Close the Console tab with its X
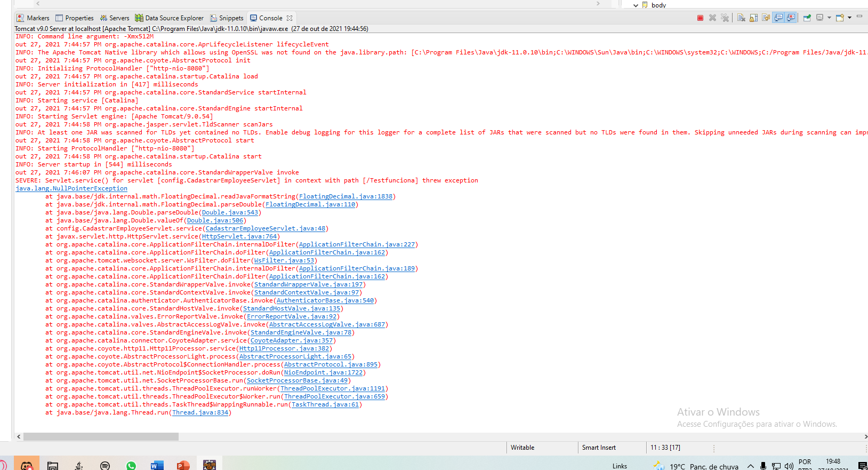Image resolution: width=868 pixels, height=470 pixels. tap(290, 18)
